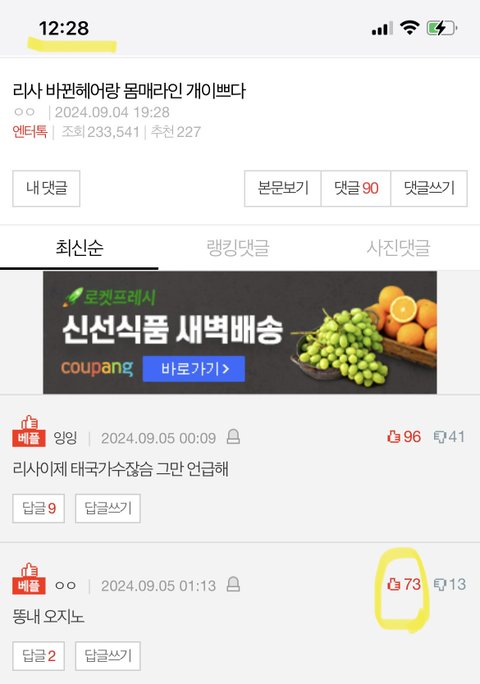This screenshot has width=480, height=684.
Task: Tap 바로가기 on Coupang ad banner
Action: pos(194,369)
